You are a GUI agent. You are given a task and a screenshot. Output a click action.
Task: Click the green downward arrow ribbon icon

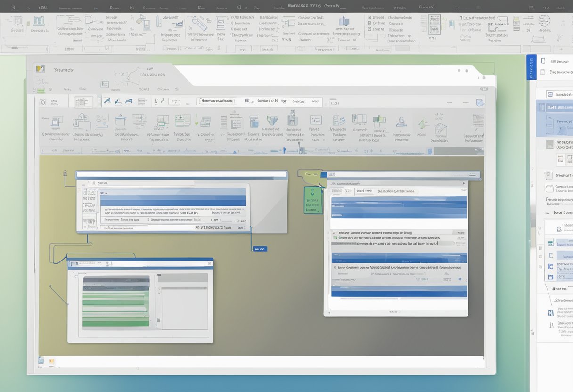tap(195, 121)
